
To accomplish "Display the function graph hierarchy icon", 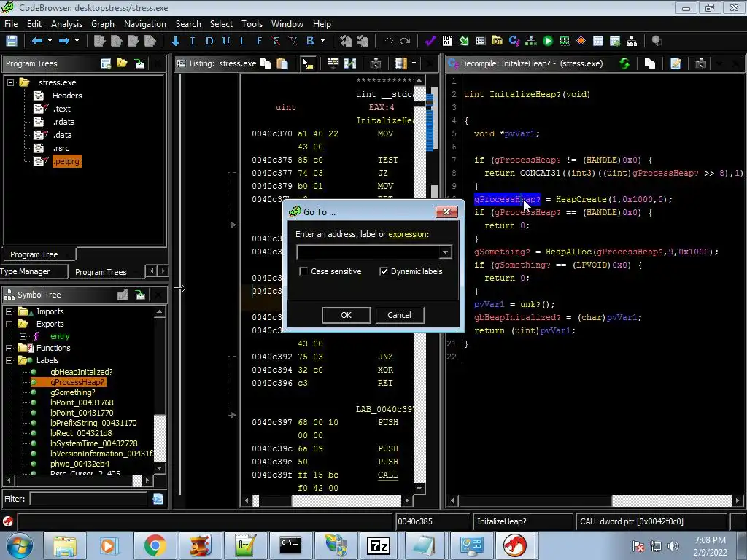I will tap(531, 41).
